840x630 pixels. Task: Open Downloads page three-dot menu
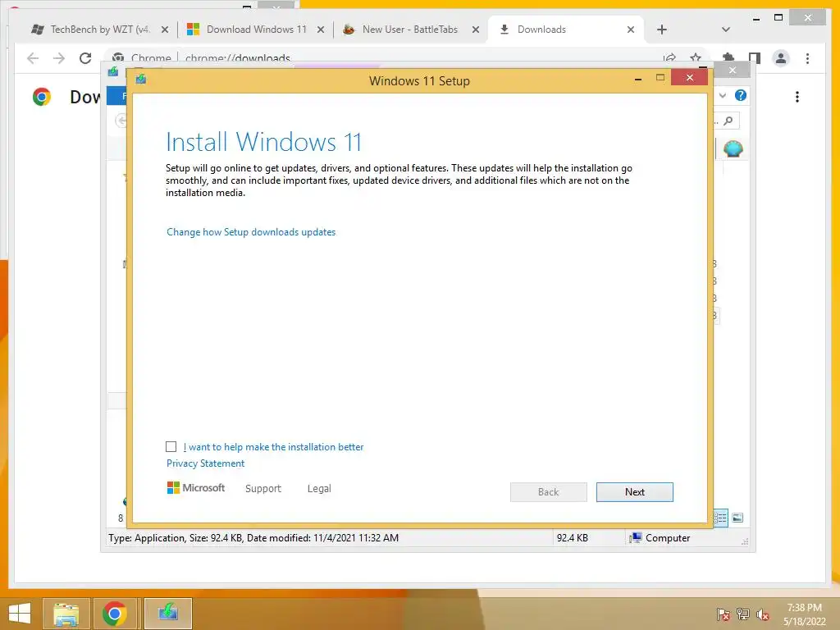(797, 97)
